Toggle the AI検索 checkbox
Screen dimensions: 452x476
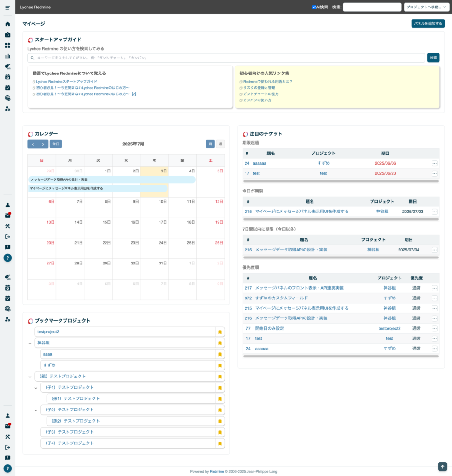click(314, 7)
